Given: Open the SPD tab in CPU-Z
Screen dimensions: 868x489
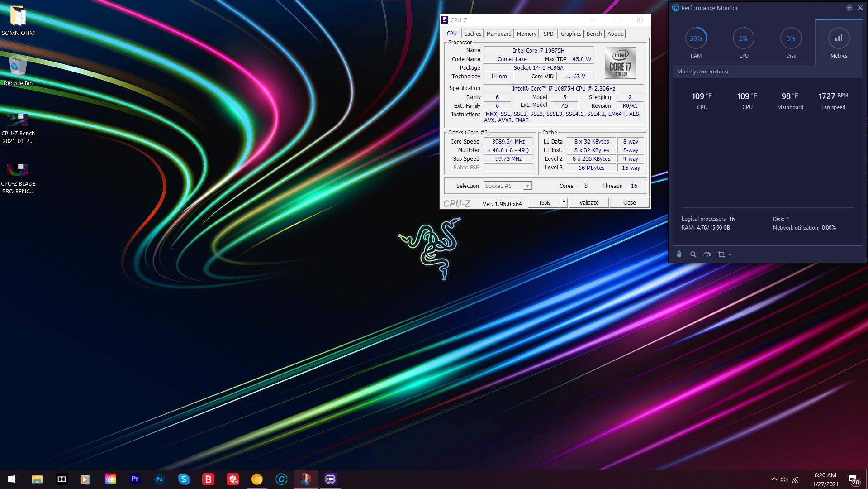Looking at the screenshot, I should click(x=549, y=34).
